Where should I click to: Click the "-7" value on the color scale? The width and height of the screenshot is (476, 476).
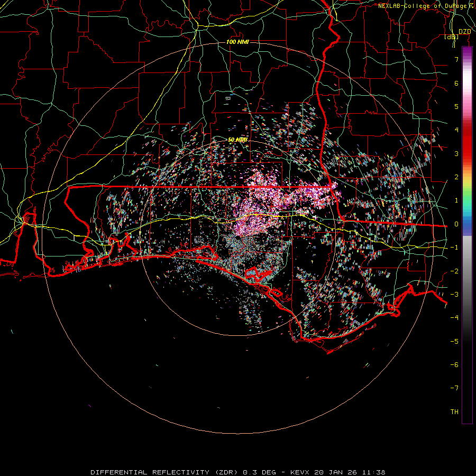pos(454,388)
